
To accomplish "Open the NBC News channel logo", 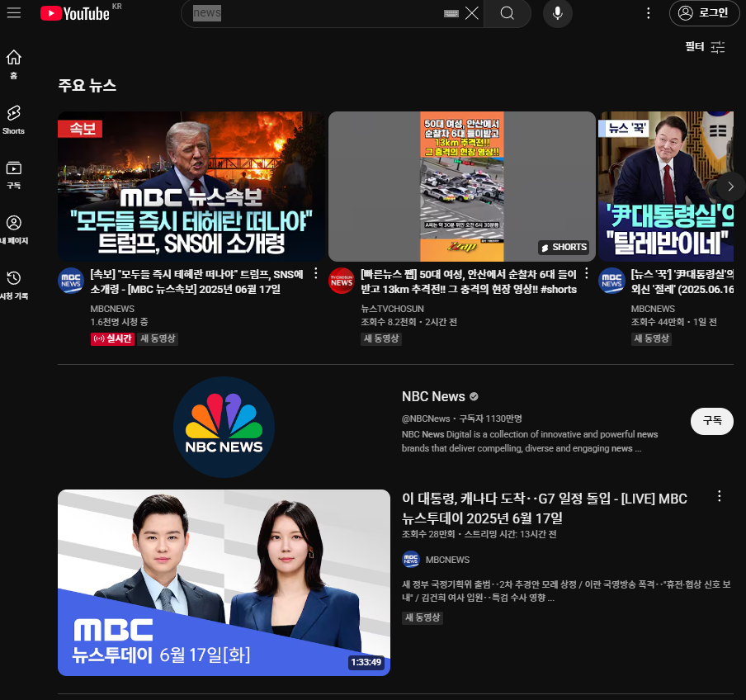I will (224, 427).
